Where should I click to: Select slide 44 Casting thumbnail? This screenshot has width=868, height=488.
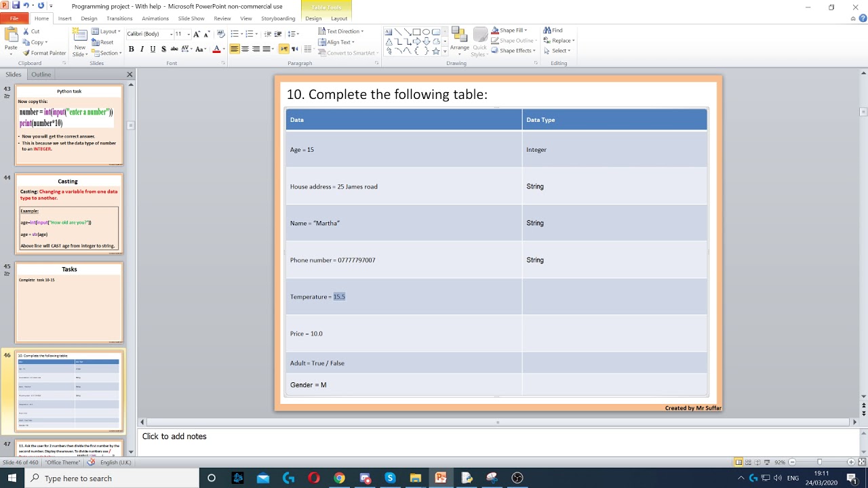coord(69,214)
